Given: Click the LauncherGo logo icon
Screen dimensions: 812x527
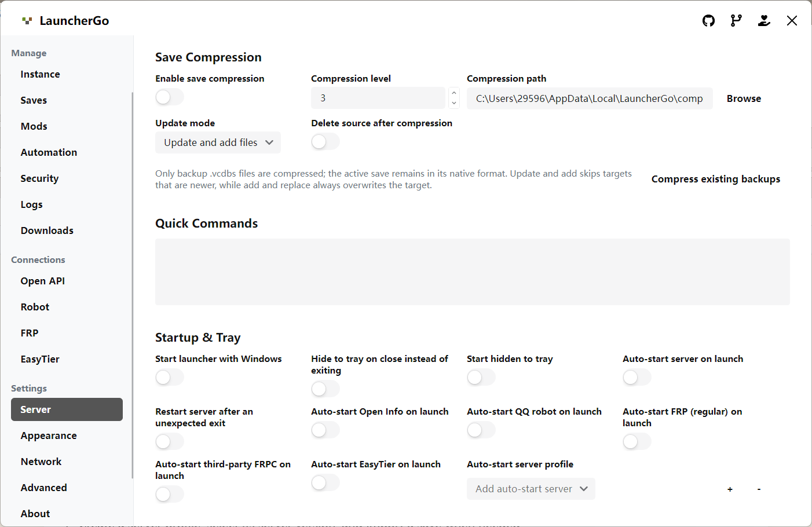Looking at the screenshot, I should tap(27, 21).
